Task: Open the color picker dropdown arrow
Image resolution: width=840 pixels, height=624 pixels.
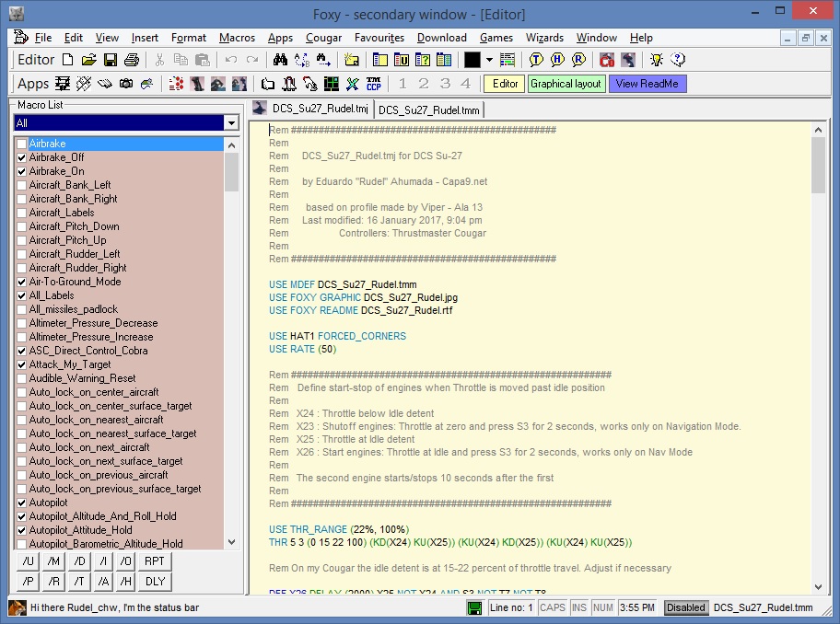Action: 489,60
